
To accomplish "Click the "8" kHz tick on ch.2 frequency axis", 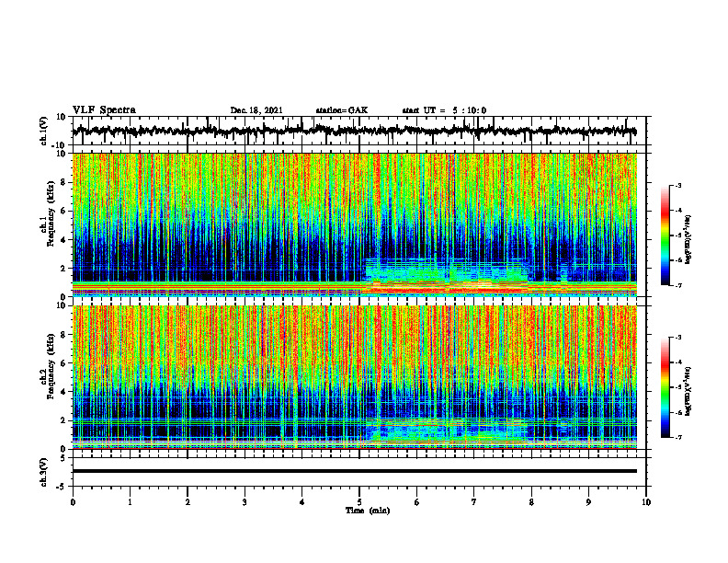I will coord(64,335).
